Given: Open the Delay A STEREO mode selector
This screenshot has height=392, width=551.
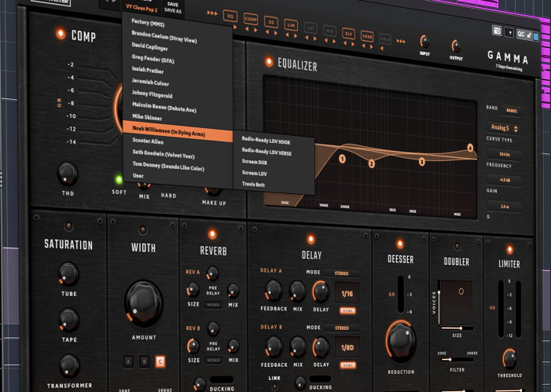Looking at the screenshot, I should [x=342, y=273].
